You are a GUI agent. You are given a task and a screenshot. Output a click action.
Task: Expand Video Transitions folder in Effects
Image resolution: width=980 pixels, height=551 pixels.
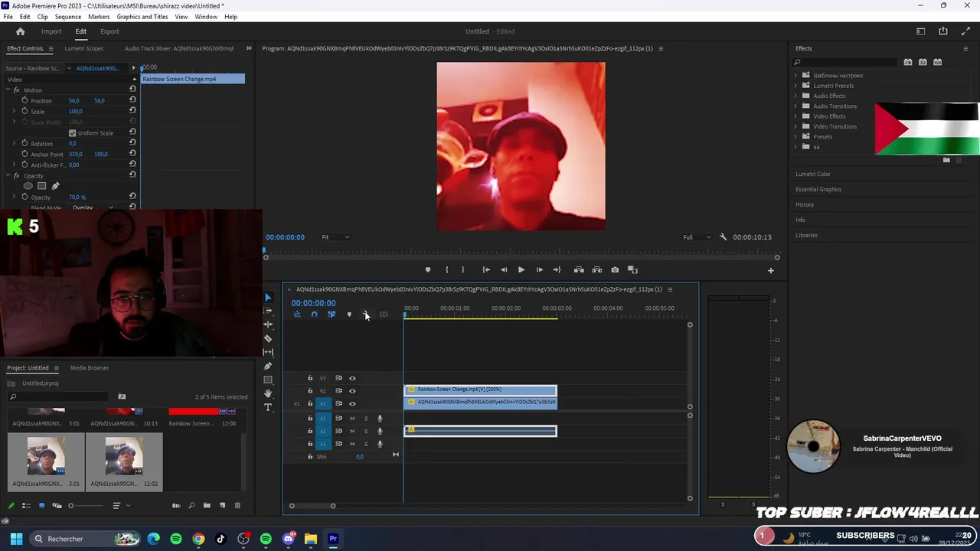795,126
